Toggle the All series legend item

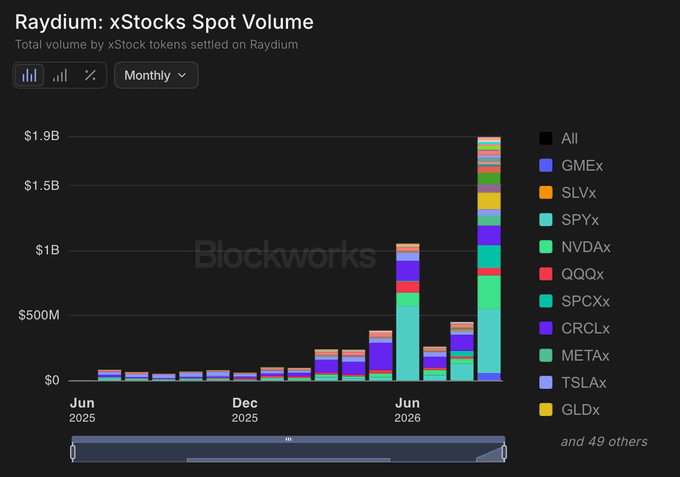click(x=559, y=138)
